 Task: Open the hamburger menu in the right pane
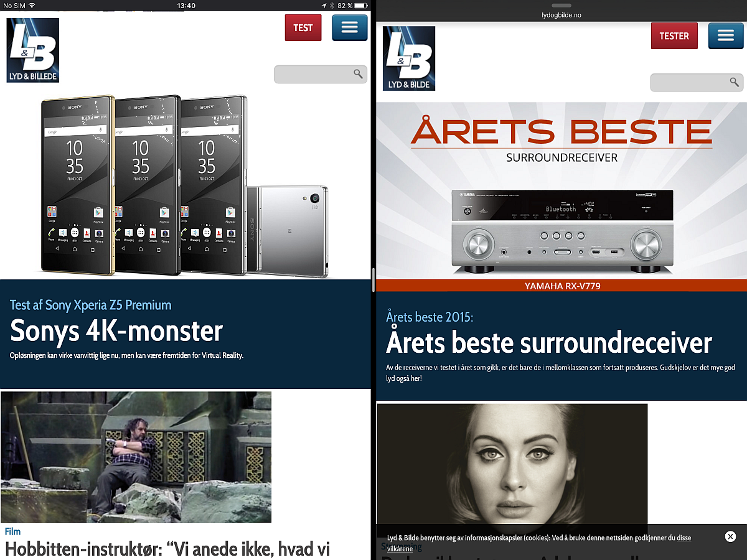[725, 36]
